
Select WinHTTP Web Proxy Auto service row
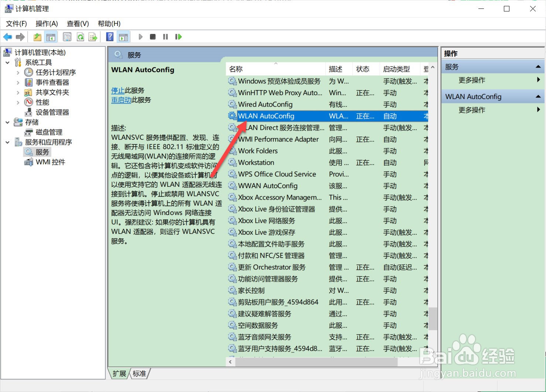click(327, 93)
